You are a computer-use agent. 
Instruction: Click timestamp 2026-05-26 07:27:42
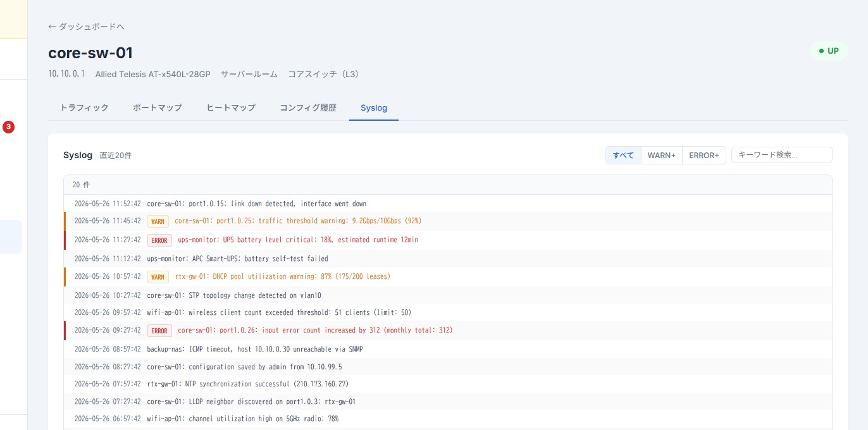pyautogui.click(x=108, y=402)
